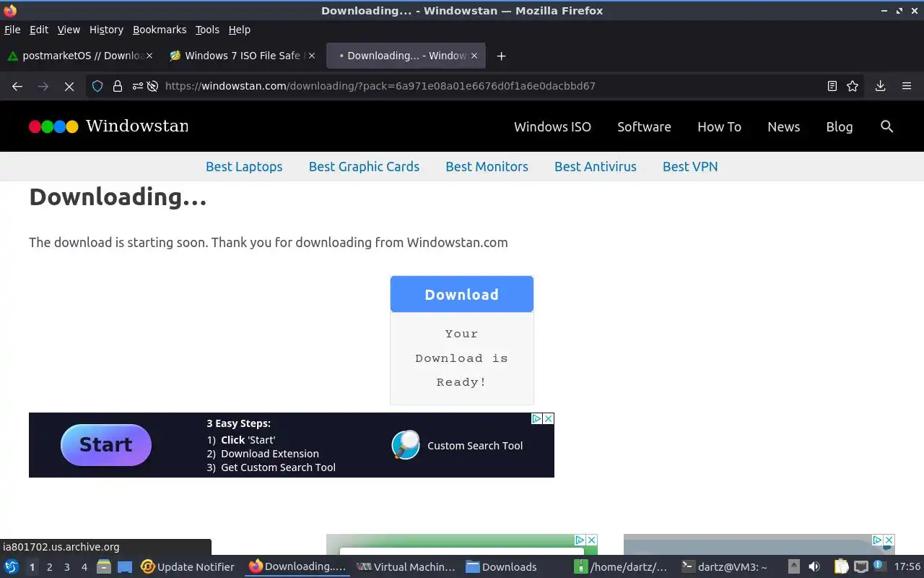Close the bottom green ad
This screenshot has width=924, height=578.
(x=592, y=540)
